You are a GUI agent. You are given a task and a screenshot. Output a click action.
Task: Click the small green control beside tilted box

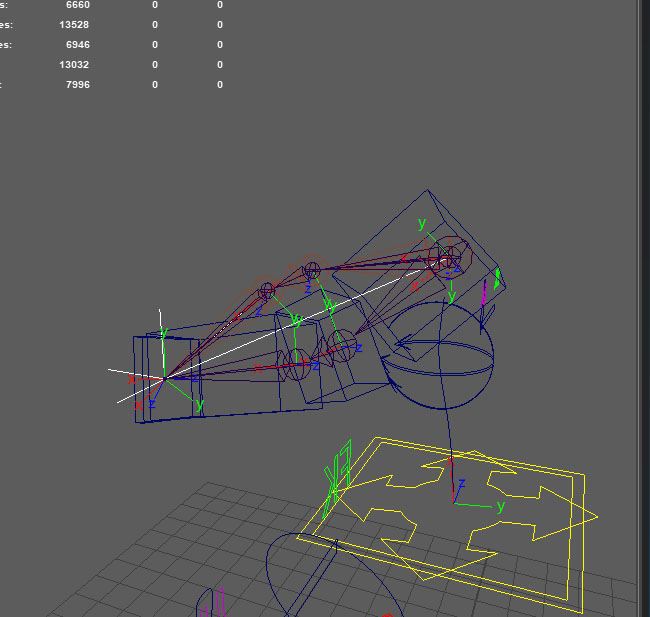pos(497,278)
